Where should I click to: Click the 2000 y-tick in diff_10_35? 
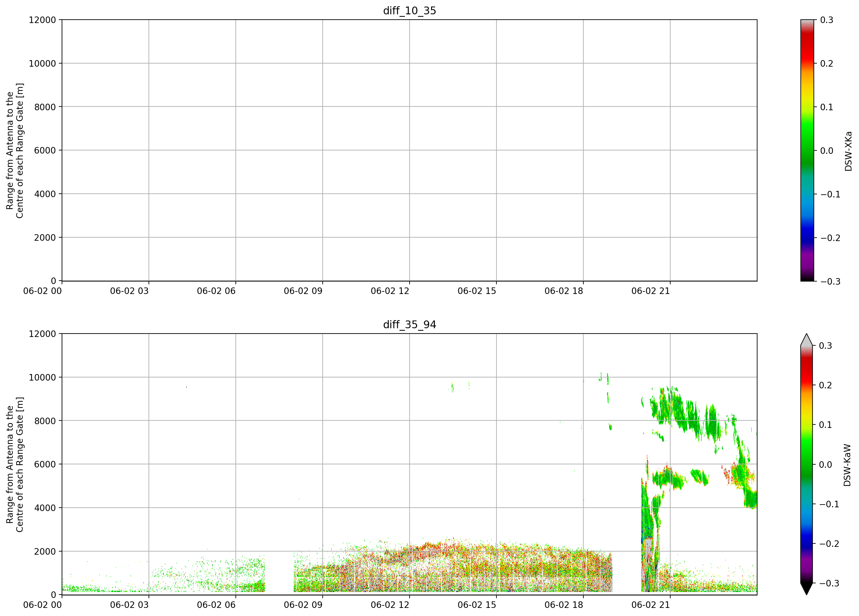[x=45, y=237]
